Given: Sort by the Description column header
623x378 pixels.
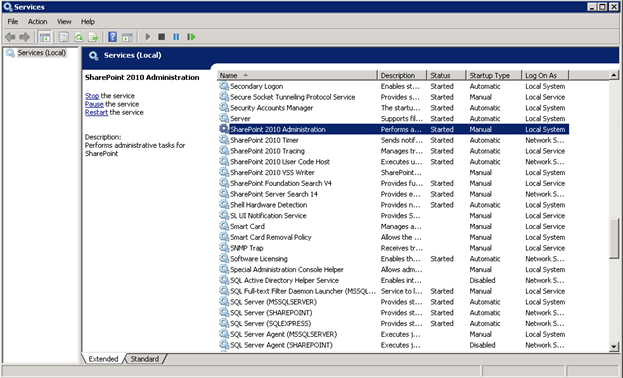Looking at the screenshot, I should coord(402,75).
